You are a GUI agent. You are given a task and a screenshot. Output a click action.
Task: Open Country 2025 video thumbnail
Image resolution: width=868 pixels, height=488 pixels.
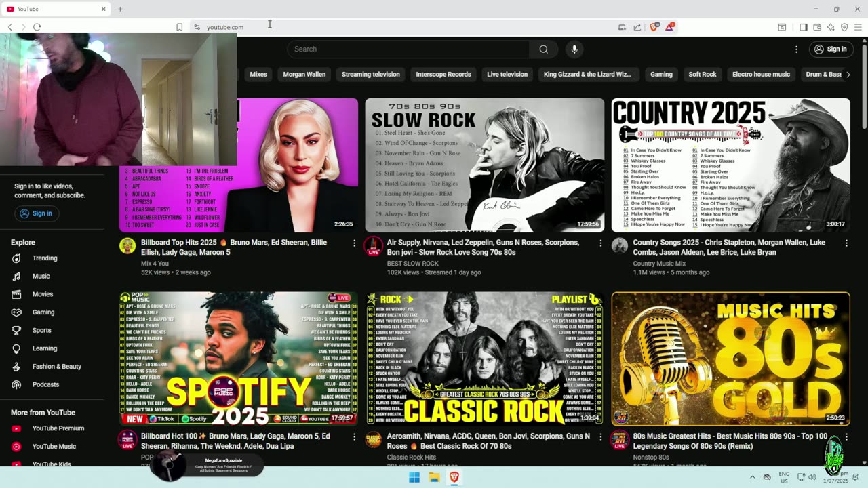[x=731, y=165]
